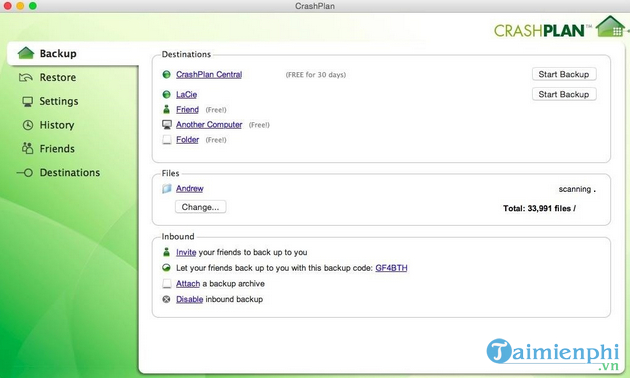The image size is (630, 378).
Task: Click the computer icon beside Another Computer
Action: pyautogui.click(x=167, y=125)
